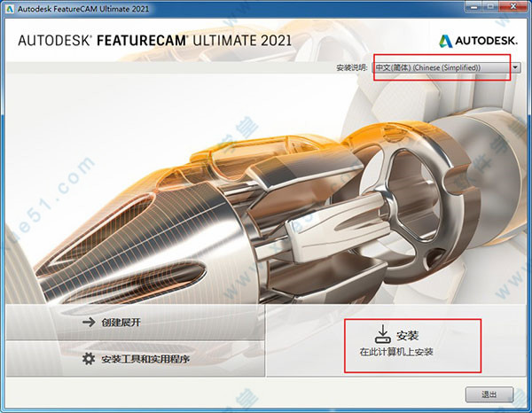Close the FeatureCAM installer window

514,9
